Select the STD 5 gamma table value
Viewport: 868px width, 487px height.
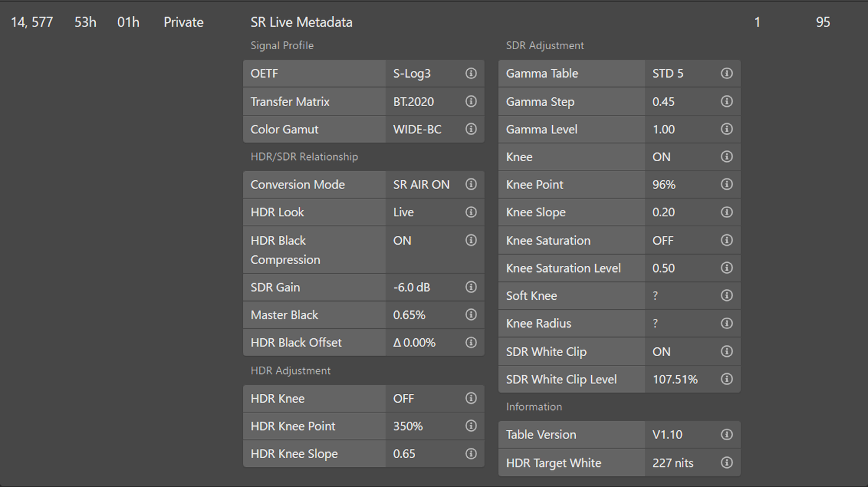click(x=668, y=73)
